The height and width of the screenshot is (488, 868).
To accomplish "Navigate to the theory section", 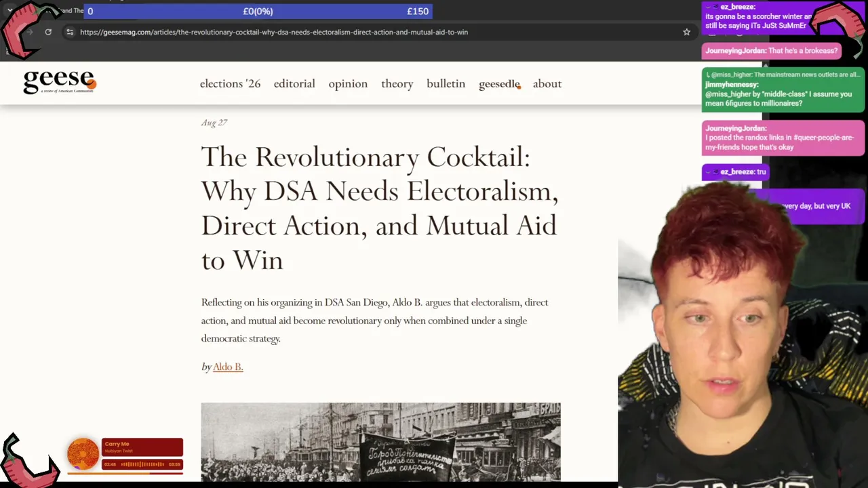I will click(397, 83).
